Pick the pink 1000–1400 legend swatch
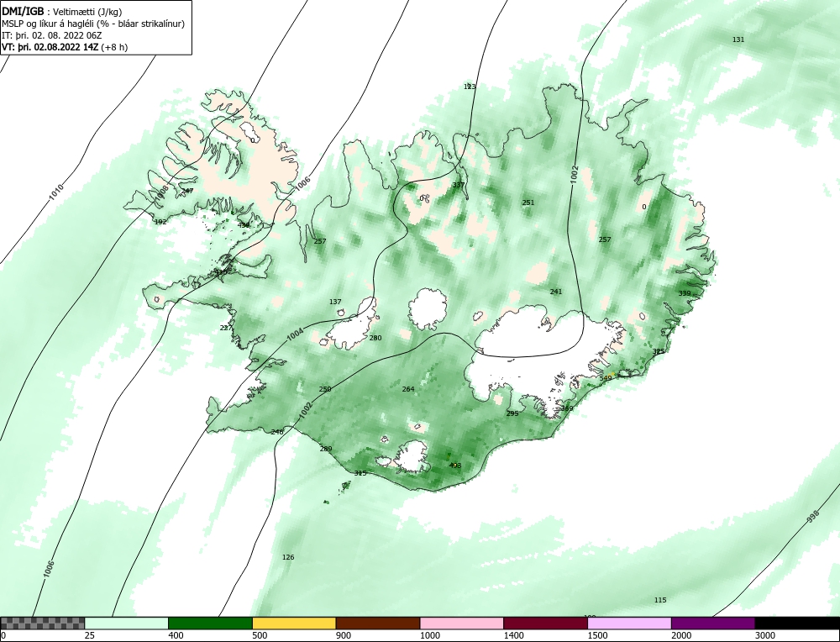Image resolution: width=840 pixels, height=642 pixels. point(462,623)
